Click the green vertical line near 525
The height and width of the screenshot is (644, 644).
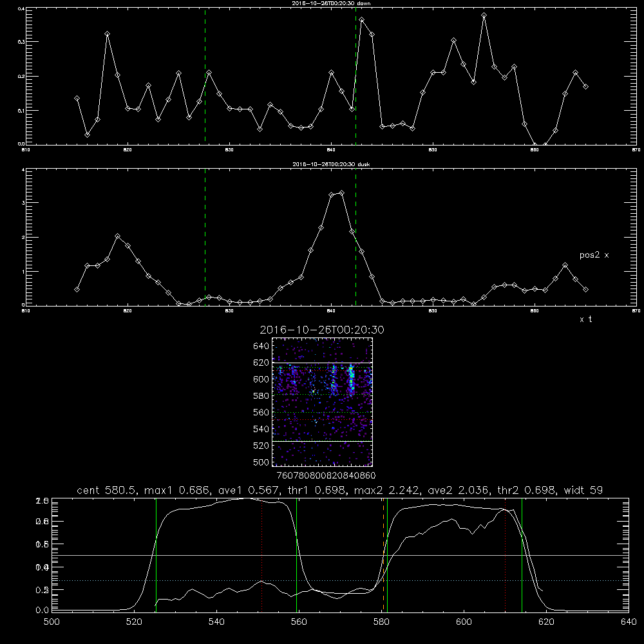[x=156, y=555]
